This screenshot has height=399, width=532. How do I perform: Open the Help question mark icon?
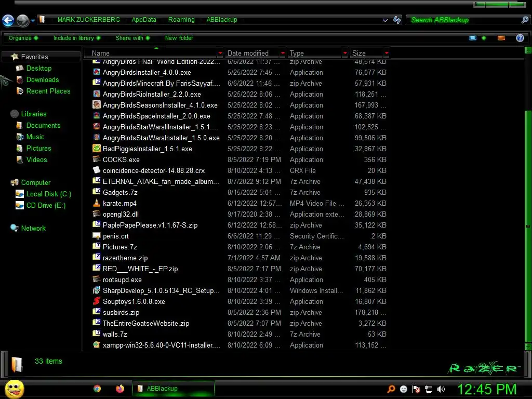pos(520,38)
